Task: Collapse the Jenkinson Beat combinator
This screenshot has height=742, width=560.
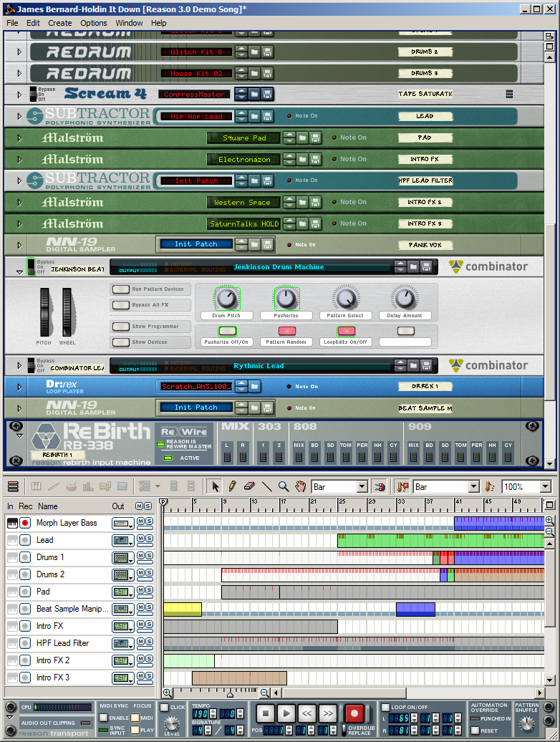Action: [x=19, y=272]
